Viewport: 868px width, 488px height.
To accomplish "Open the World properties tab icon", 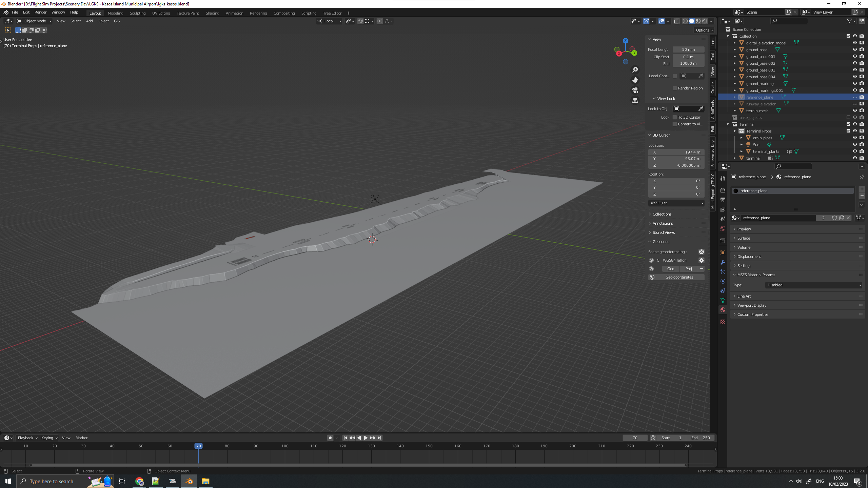I will [723, 228].
